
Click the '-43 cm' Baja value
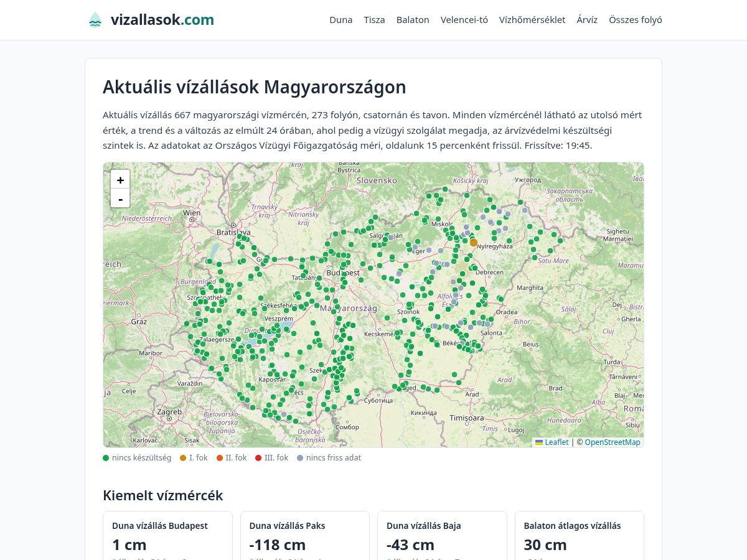coord(410,545)
